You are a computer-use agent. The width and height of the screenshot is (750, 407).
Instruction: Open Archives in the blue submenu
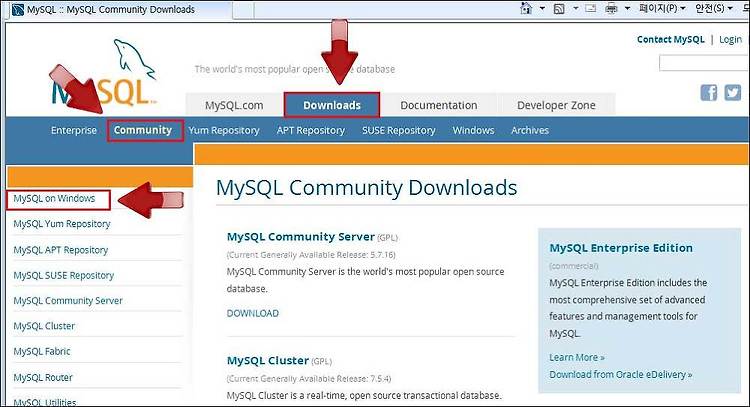pyautogui.click(x=529, y=130)
